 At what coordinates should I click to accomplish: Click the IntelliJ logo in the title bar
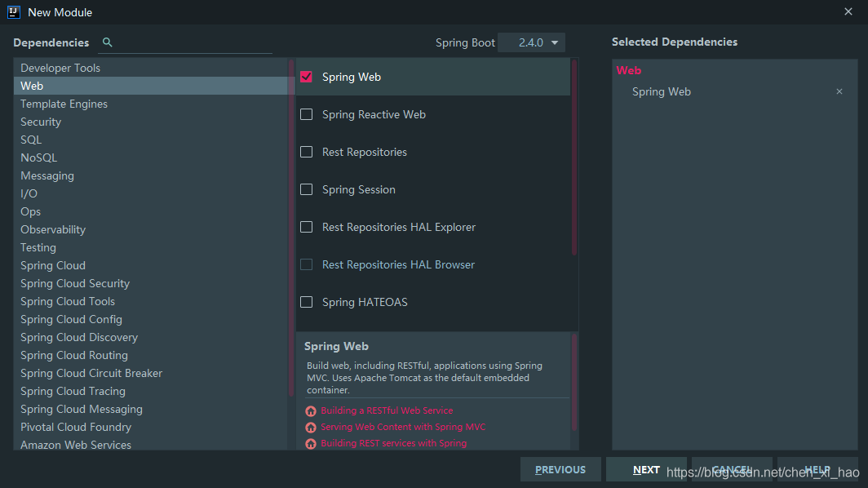14,12
